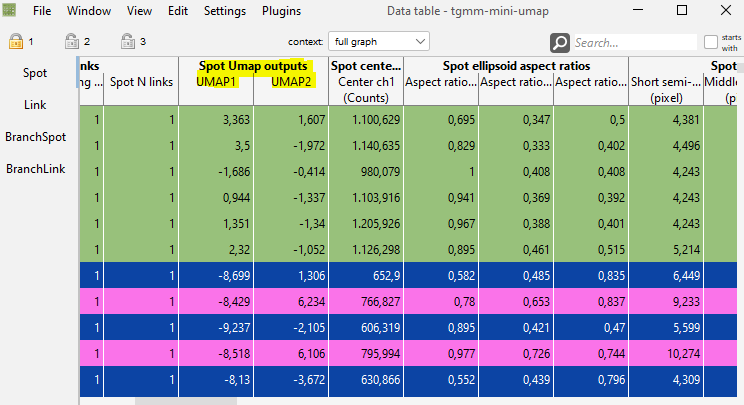Open the context dropdown showing full graph
This screenshot has height=405, width=744.
(x=379, y=41)
